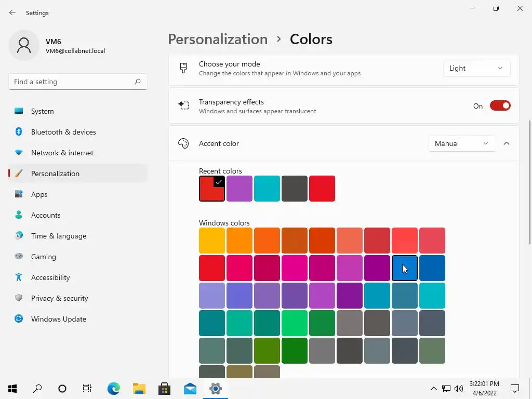This screenshot has width=532, height=399.
Task: Click the Bluetooth icon in sidebar
Action: click(19, 131)
